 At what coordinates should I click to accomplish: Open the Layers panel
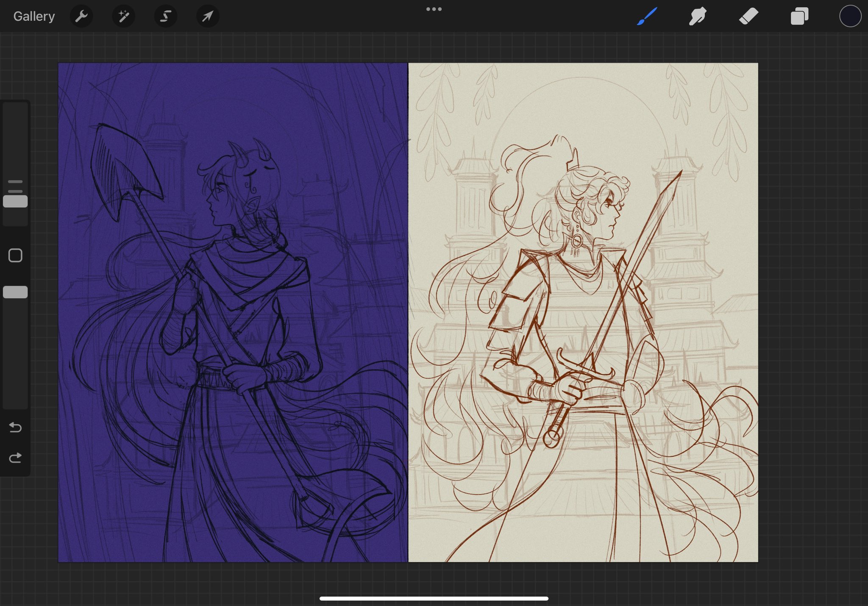tap(799, 17)
